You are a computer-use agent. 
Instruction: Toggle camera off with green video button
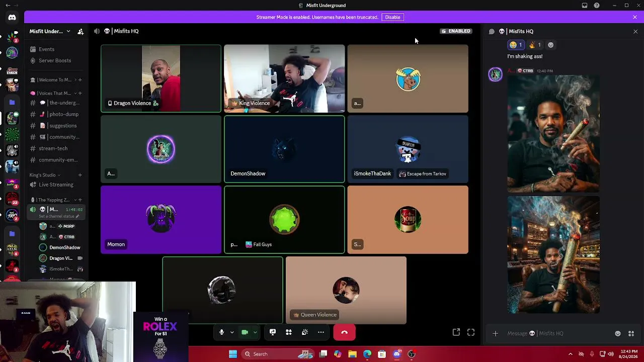pos(245,332)
